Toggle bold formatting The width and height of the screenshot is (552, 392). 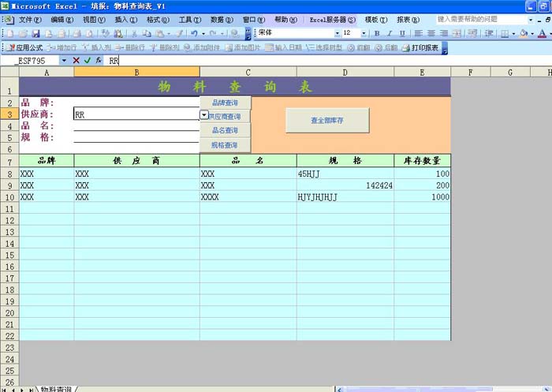[x=377, y=33]
